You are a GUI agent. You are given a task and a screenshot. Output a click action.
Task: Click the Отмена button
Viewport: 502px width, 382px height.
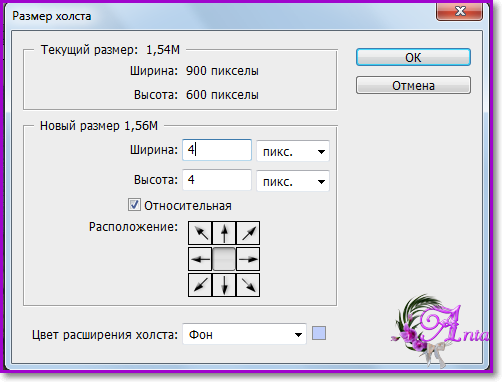click(413, 85)
